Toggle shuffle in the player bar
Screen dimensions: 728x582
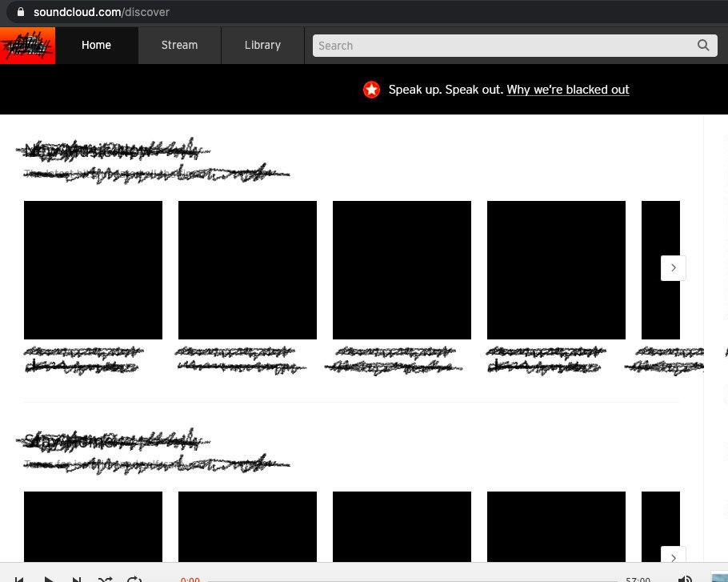pyautogui.click(x=106, y=580)
